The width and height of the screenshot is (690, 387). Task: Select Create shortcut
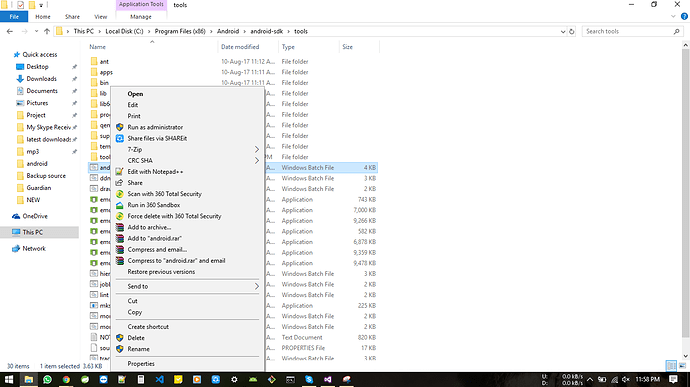coord(148,327)
